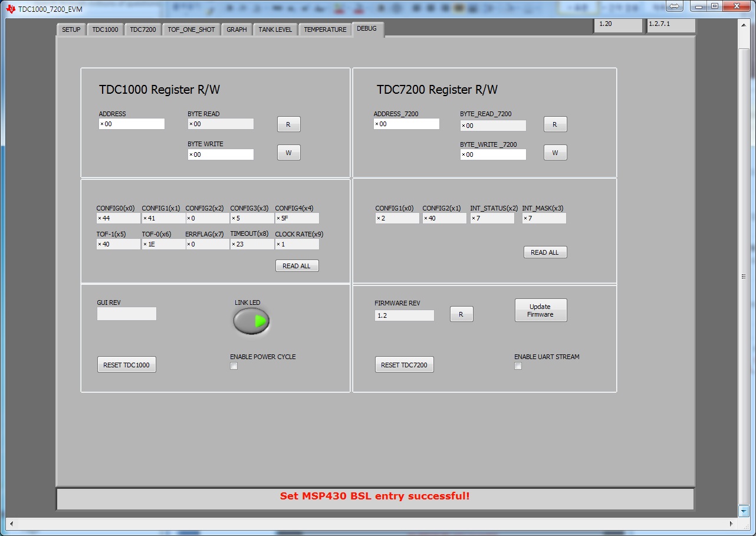Select the TOF_ONE_SHOT tab
756x536 pixels.
point(191,29)
